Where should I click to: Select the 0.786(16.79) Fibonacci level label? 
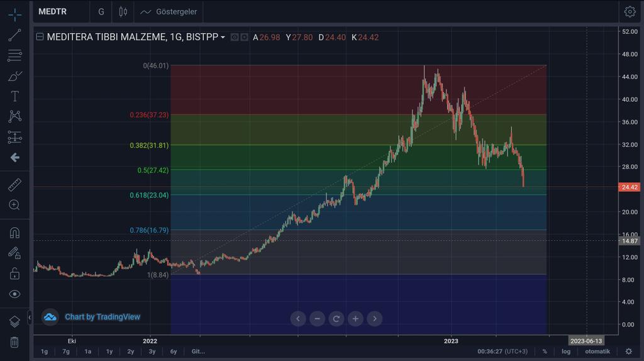point(149,230)
